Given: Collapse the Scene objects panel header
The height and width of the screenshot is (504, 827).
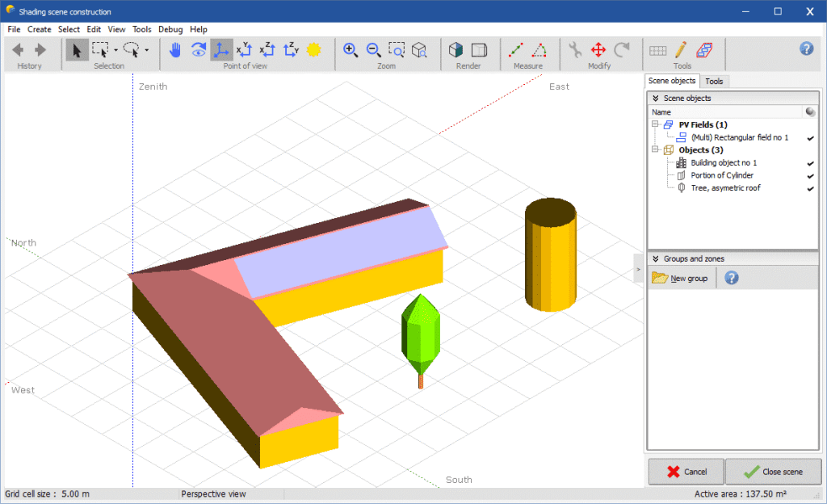Looking at the screenshot, I should (657, 99).
